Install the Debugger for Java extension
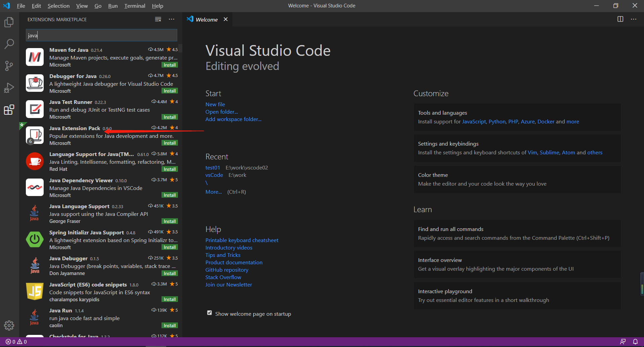 click(x=170, y=91)
